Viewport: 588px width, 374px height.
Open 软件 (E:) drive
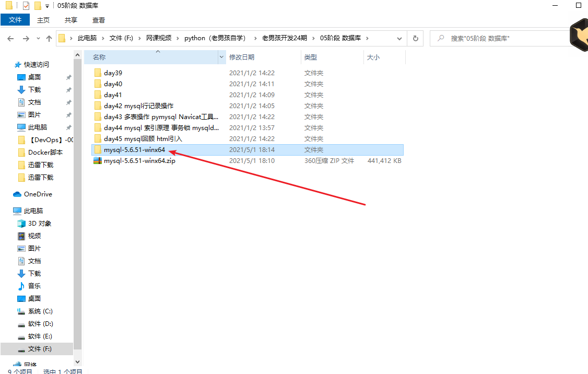[40, 336]
